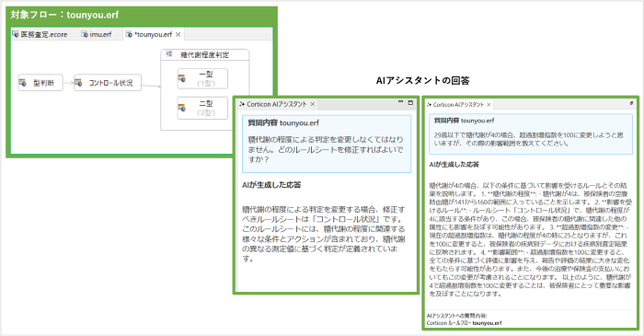Click the right AI assistant tab sparkle icon
This screenshot has height=336, width=644.
tap(429, 105)
